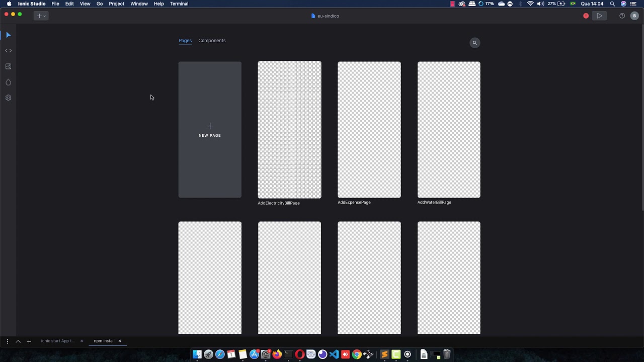Select the 'ionic start App t...' terminal tab

(58, 341)
